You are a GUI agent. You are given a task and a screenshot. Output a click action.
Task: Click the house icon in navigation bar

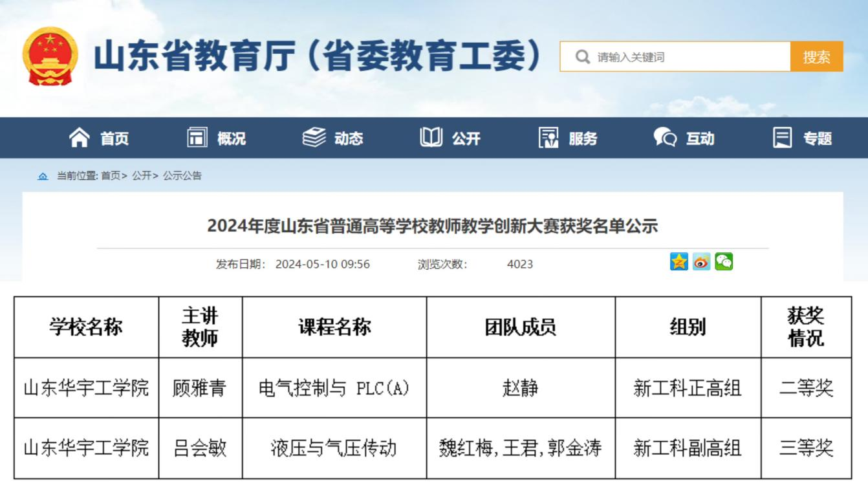[80, 138]
